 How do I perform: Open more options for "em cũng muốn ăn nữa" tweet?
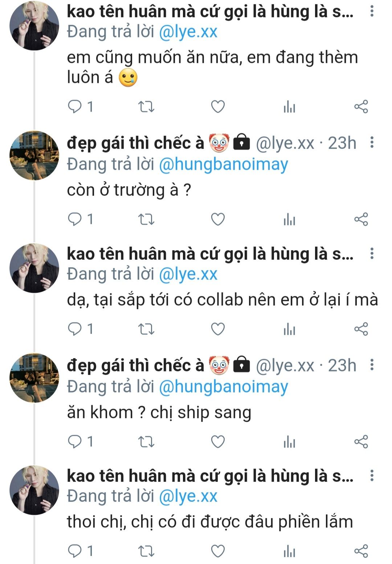[x=372, y=12]
